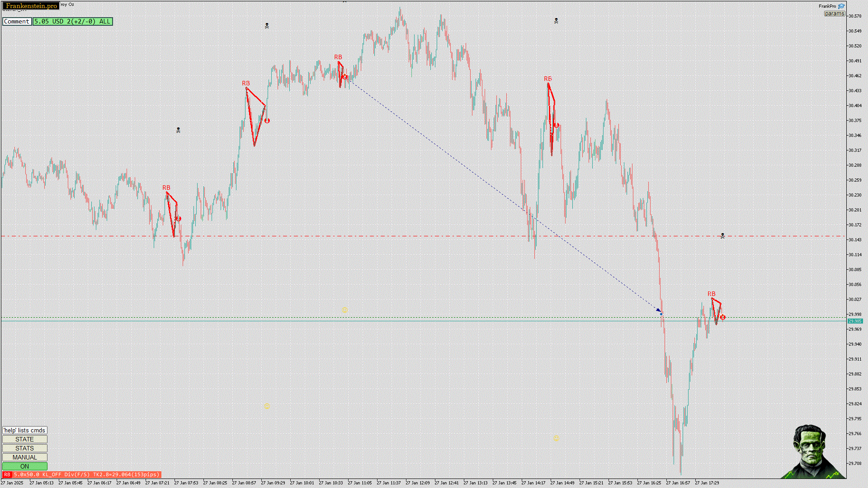
Task: Click the Frankenstein.pro logo banner
Action: [x=31, y=6]
